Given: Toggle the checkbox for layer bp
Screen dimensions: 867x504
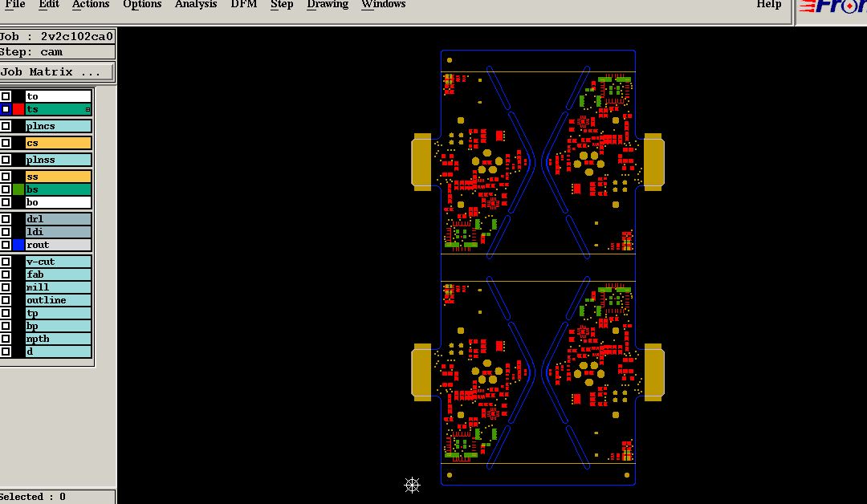Looking at the screenshot, I should pyautogui.click(x=6, y=326).
